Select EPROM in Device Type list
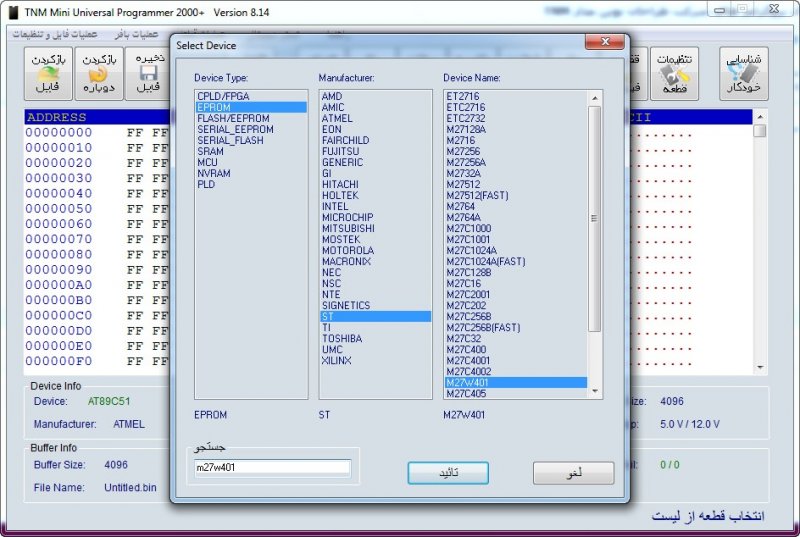The height and width of the screenshot is (537, 800). tap(251, 108)
